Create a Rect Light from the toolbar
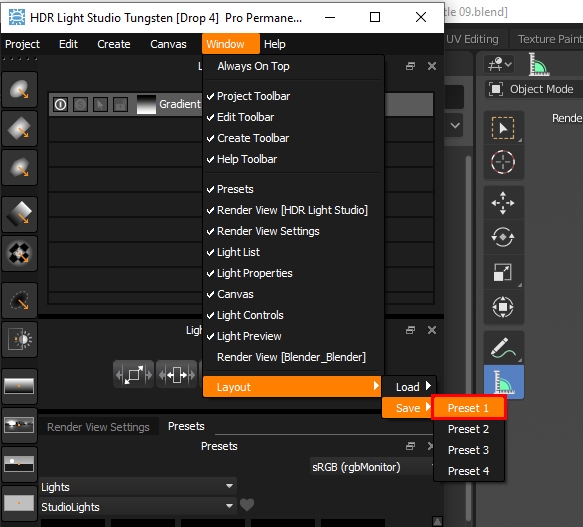The height and width of the screenshot is (527, 583). pos(19,129)
